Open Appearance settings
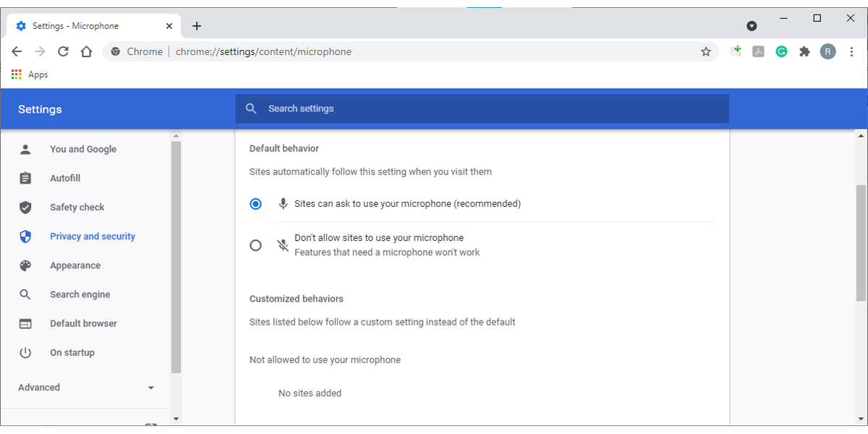The height and width of the screenshot is (434, 868). tap(75, 265)
